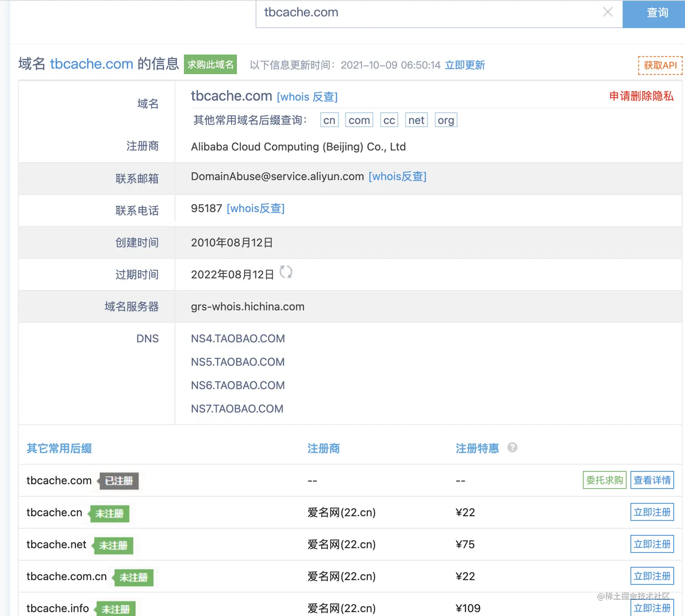Screen dimensions: 685x616
Task: Click the 未注册 badge on tbcache.com.cn
Action: click(133, 577)
